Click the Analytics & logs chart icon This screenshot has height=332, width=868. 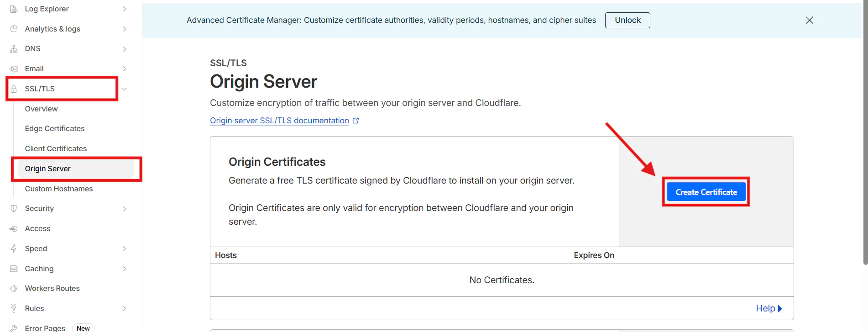click(14, 29)
